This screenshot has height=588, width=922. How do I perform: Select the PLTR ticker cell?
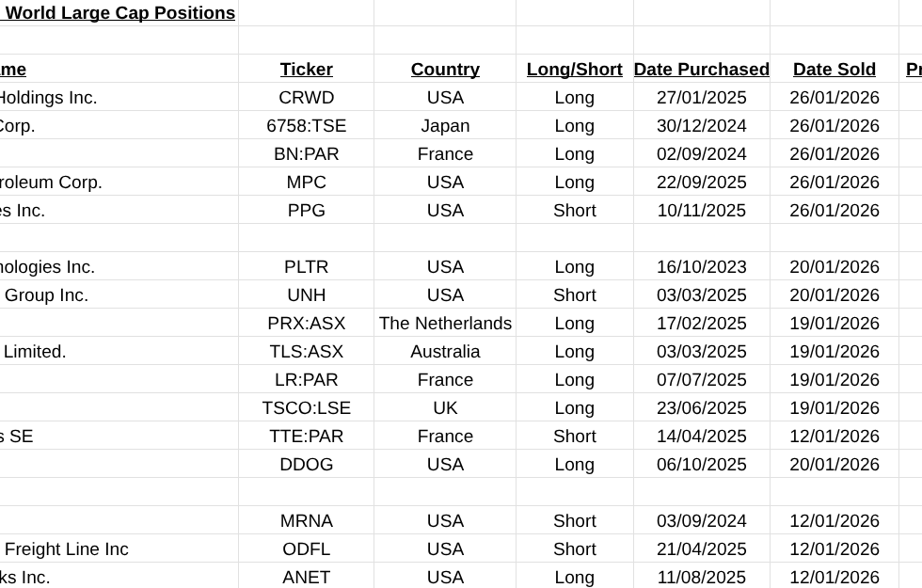(306, 267)
